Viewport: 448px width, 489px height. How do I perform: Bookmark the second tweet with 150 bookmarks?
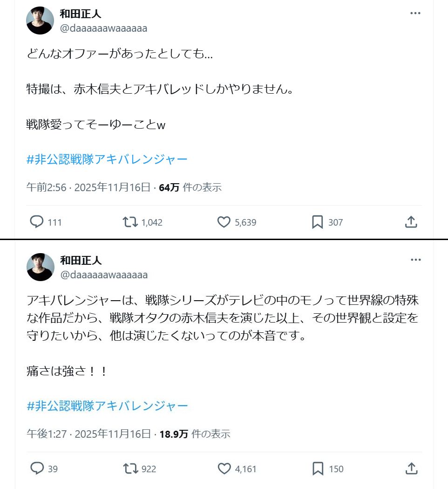pos(318,468)
